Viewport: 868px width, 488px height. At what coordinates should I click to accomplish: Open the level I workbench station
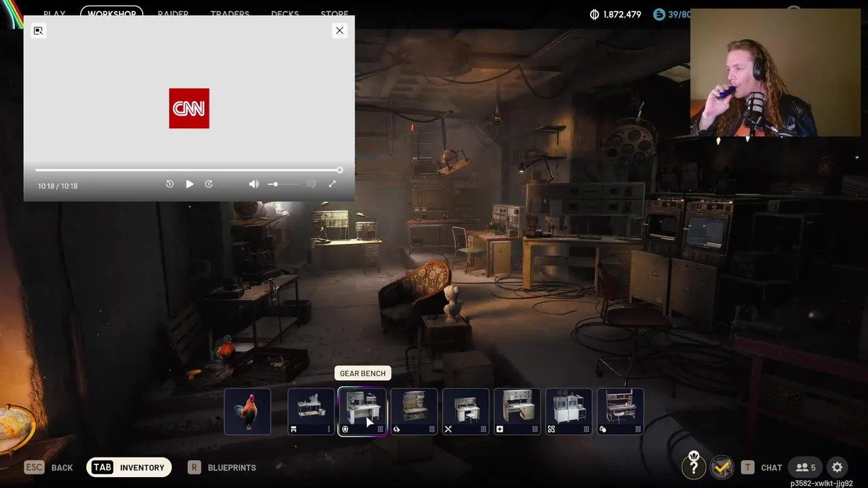311,411
